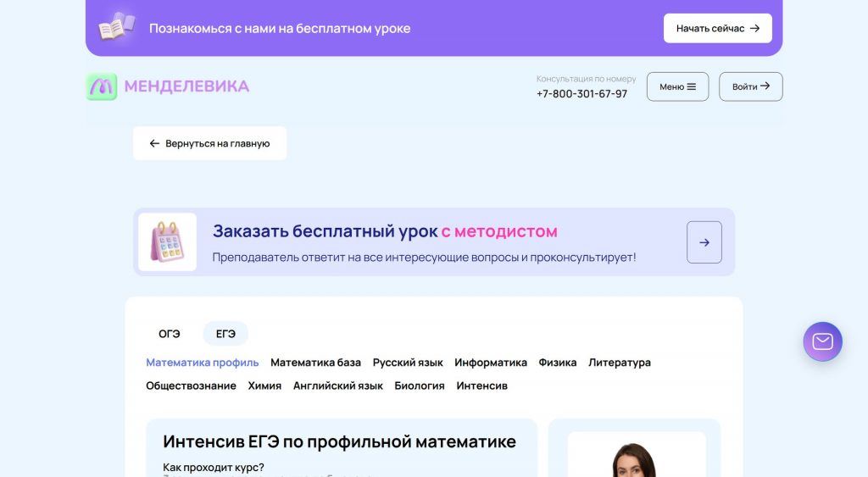Click the Преподаватель ответит на все интересующие вопросы text

pos(424,258)
